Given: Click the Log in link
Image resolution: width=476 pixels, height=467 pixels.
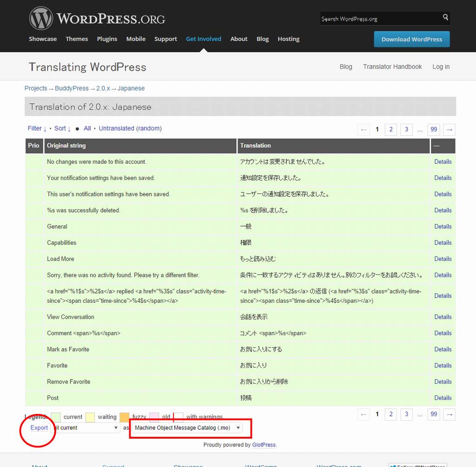Looking at the screenshot, I should [x=441, y=67].
